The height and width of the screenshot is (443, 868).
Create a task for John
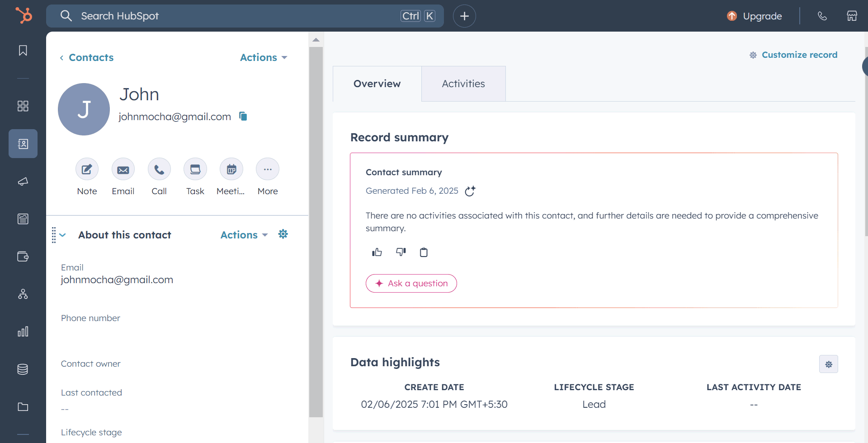pos(195,169)
